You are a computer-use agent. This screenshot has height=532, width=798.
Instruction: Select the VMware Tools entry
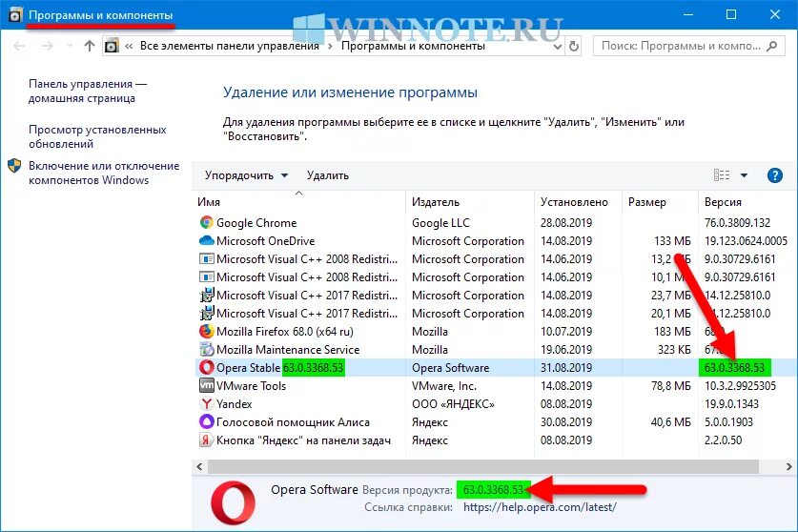251,386
